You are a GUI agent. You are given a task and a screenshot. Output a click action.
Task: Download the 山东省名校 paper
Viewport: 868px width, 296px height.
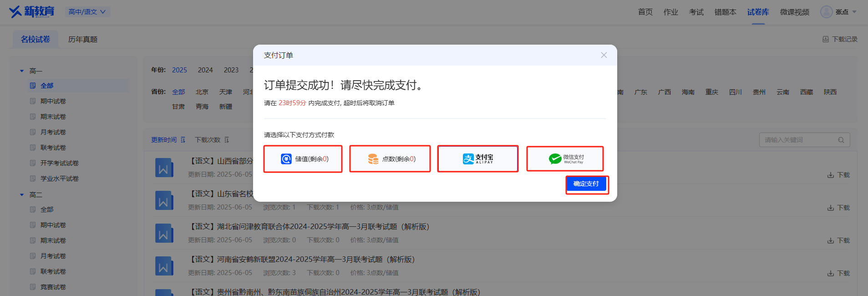coord(838,208)
